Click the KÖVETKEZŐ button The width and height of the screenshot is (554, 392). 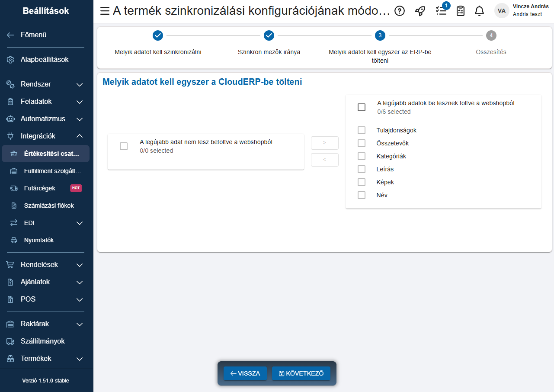click(x=301, y=373)
